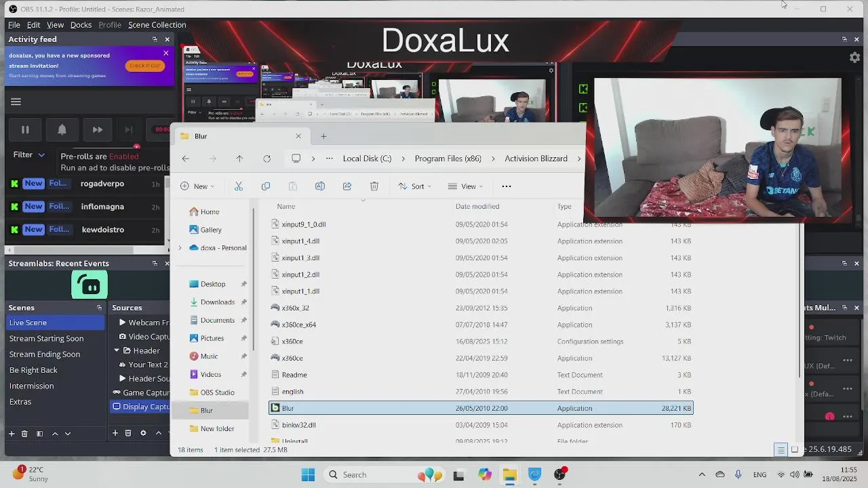
Task: Open the Filter dropdown in Activity feed
Action: (29, 155)
